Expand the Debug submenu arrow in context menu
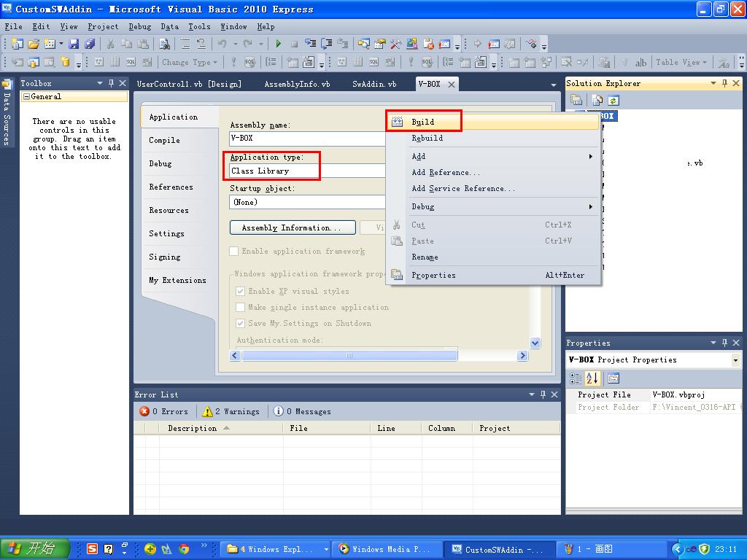747x560 pixels. [x=591, y=206]
